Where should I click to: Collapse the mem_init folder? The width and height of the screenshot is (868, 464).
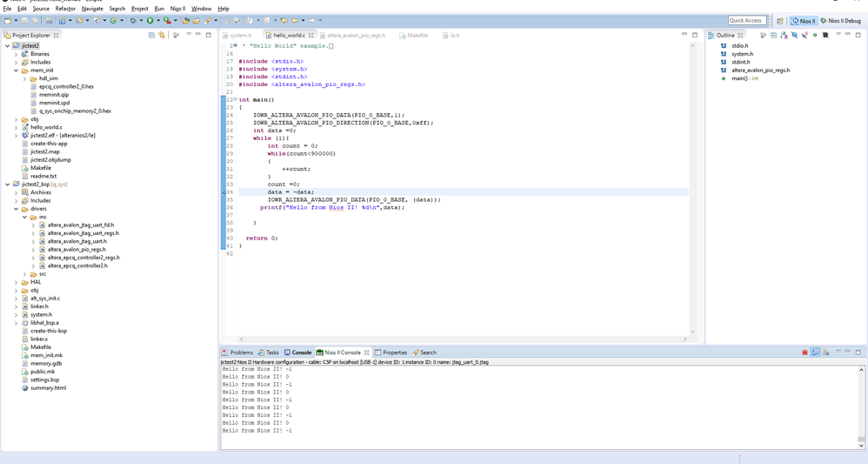coord(16,71)
